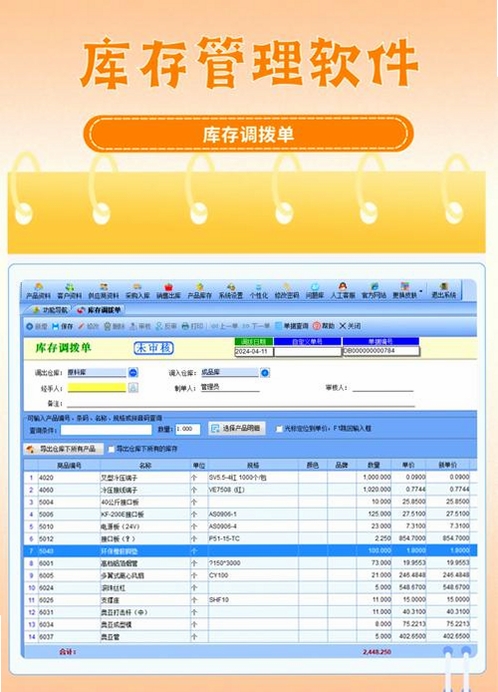This screenshot has width=498, height=692.
Task: Click 导出仓库下所有产品 button
Action: (x=64, y=449)
